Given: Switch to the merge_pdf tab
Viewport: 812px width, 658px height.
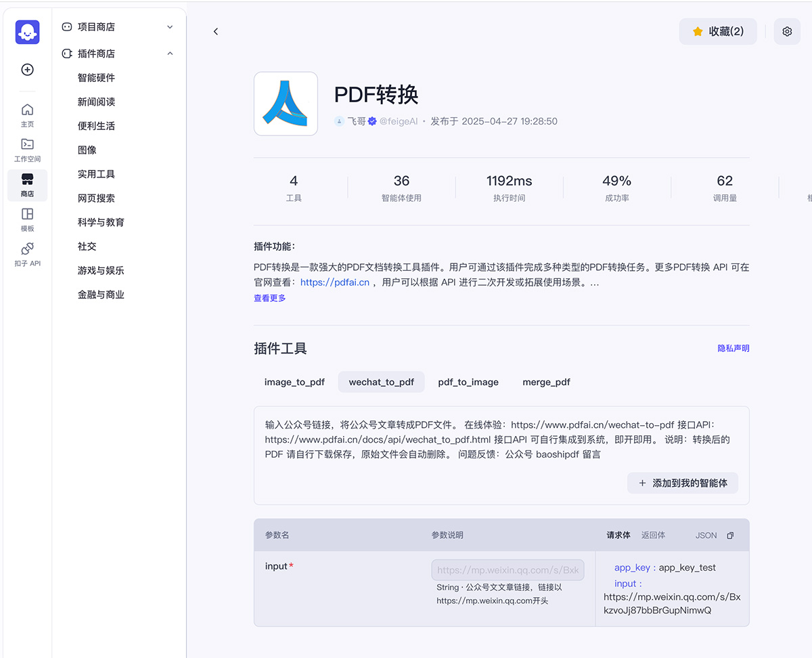Looking at the screenshot, I should pos(546,382).
